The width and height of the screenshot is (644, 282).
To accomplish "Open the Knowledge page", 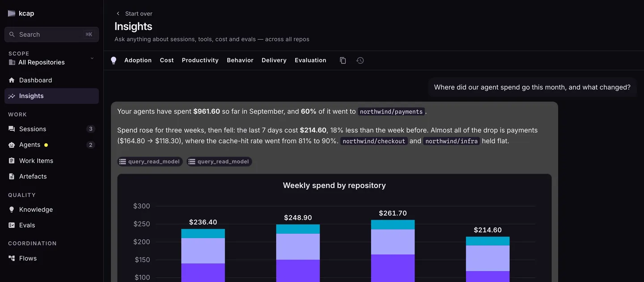I will click(x=51, y=209).
